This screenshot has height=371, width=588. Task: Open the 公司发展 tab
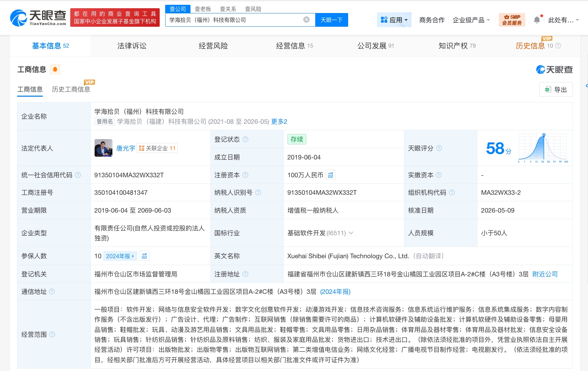tap(376, 46)
